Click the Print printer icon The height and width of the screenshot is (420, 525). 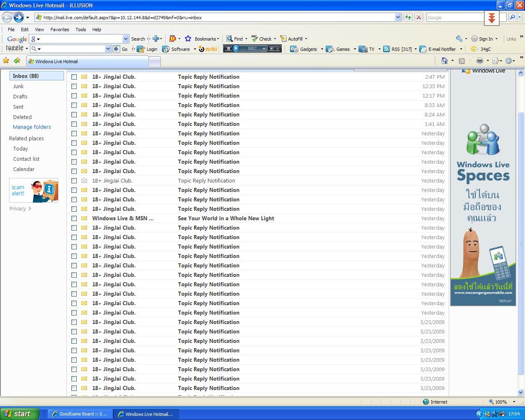click(479, 61)
